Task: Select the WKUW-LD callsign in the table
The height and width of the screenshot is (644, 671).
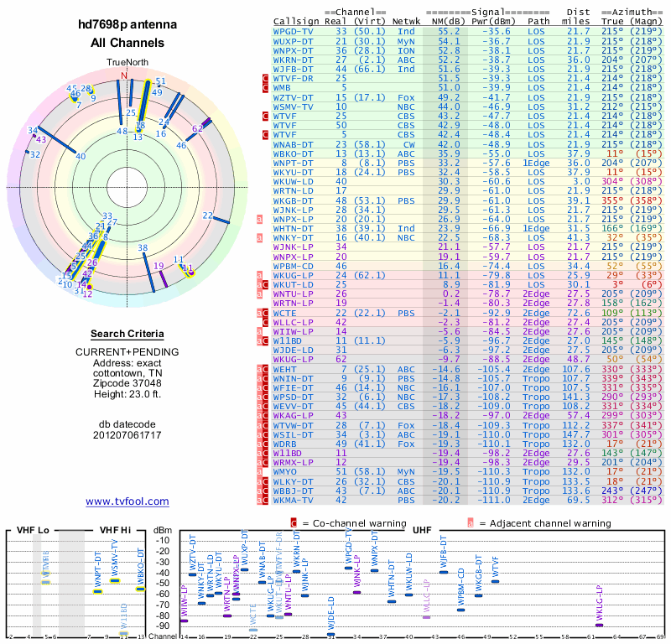Action: [293, 182]
